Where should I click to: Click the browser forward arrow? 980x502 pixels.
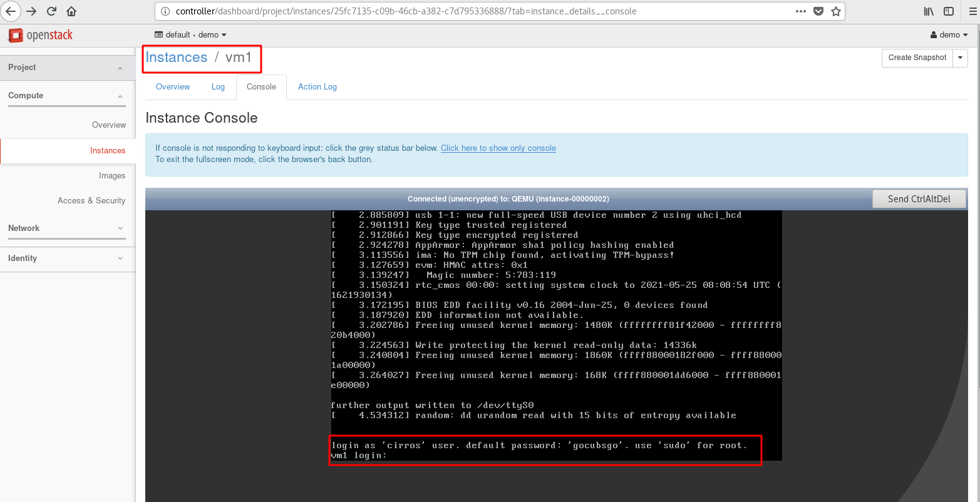click(31, 11)
